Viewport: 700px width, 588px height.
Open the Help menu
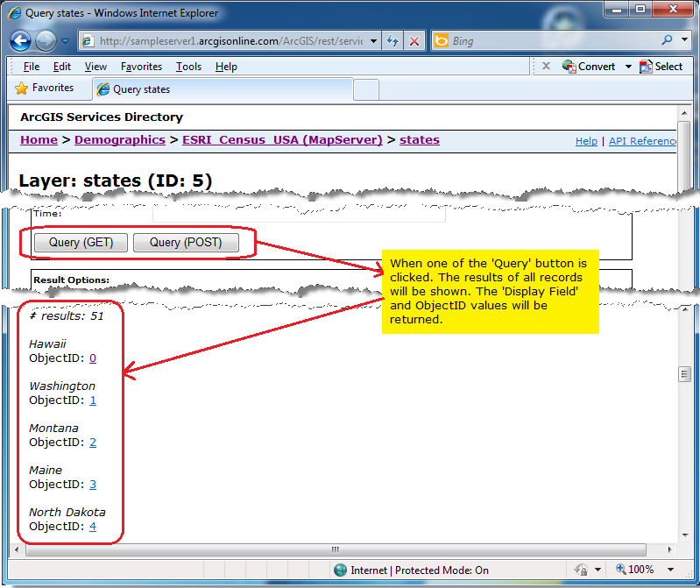pos(226,67)
